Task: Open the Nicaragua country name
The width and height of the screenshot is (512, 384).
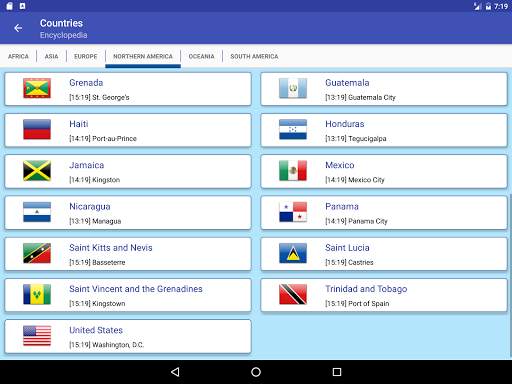Action: click(90, 207)
